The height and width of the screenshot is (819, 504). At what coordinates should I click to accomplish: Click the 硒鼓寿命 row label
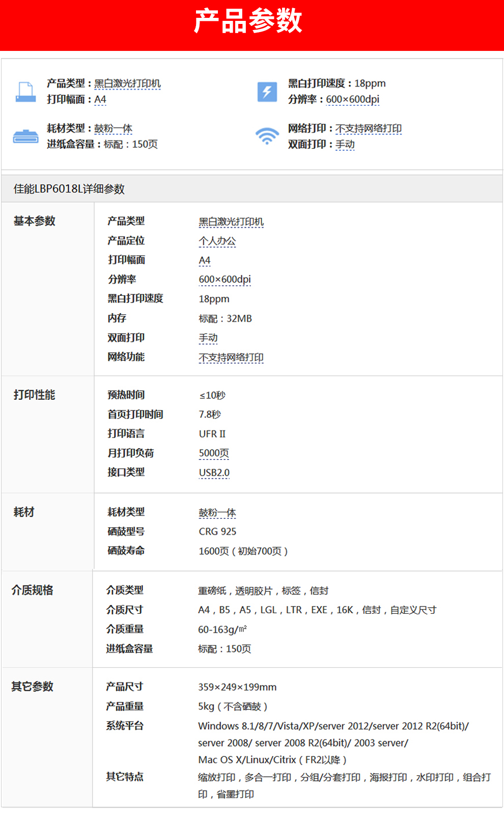point(126,551)
